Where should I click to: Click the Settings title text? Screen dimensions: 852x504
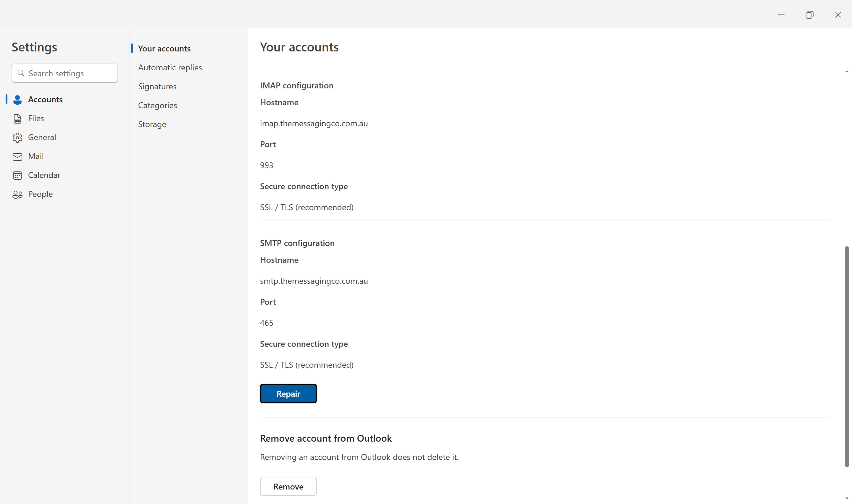34,47
